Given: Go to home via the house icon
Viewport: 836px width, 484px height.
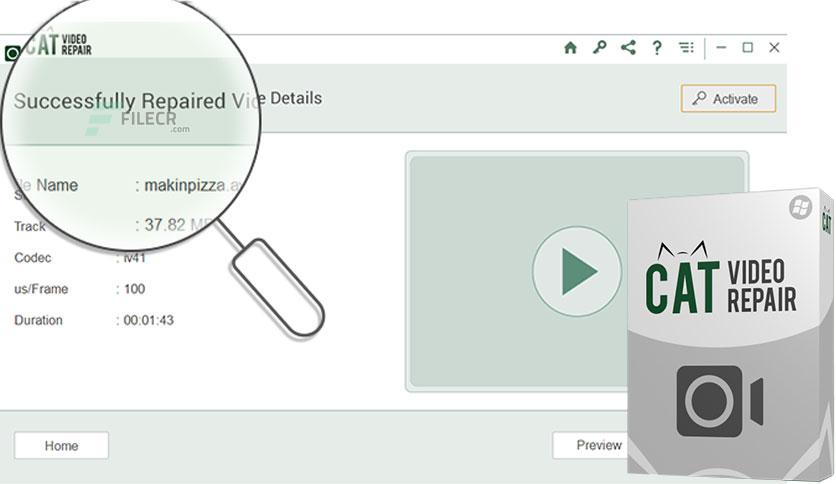Looking at the screenshot, I should [x=570, y=48].
